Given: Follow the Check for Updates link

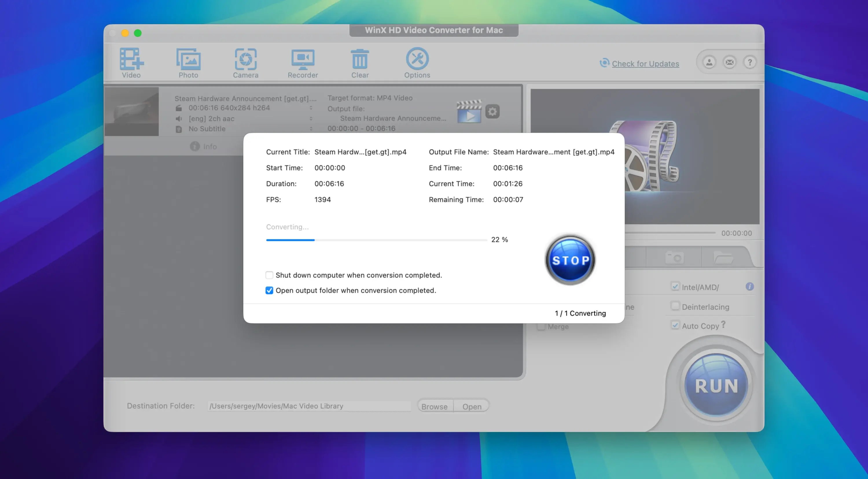Looking at the screenshot, I should coord(645,64).
